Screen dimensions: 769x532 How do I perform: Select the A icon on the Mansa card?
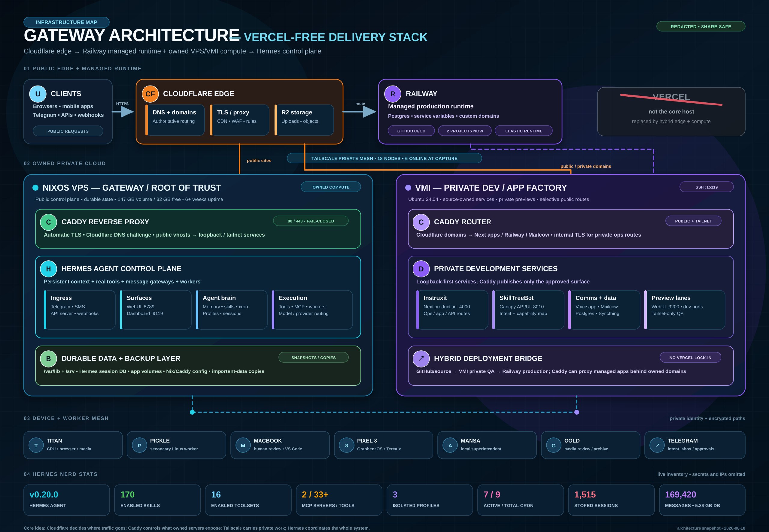click(x=450, y=445)
